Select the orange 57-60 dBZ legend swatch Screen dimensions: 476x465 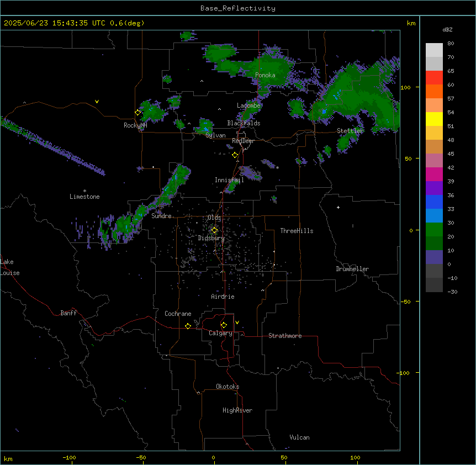point(434,91)
